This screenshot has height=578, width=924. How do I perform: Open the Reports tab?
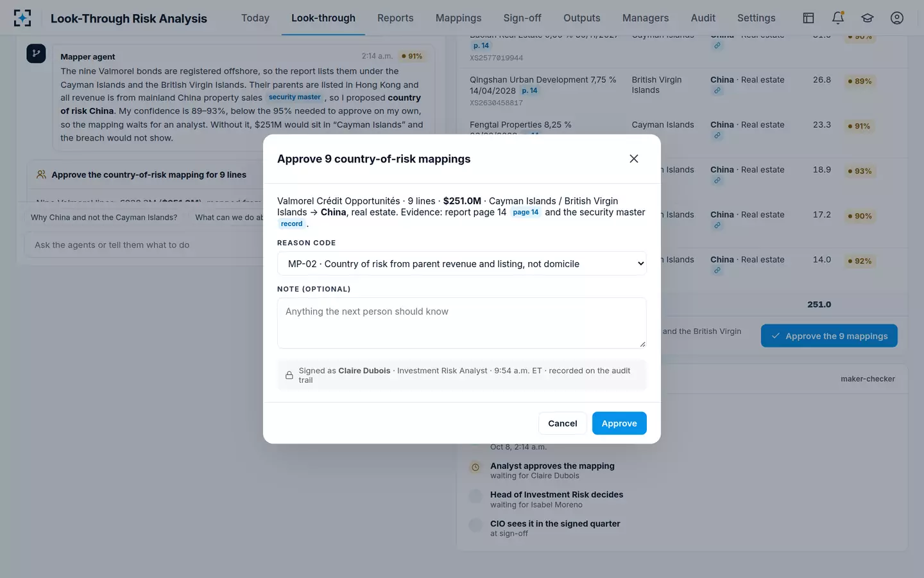click(395, 18)
